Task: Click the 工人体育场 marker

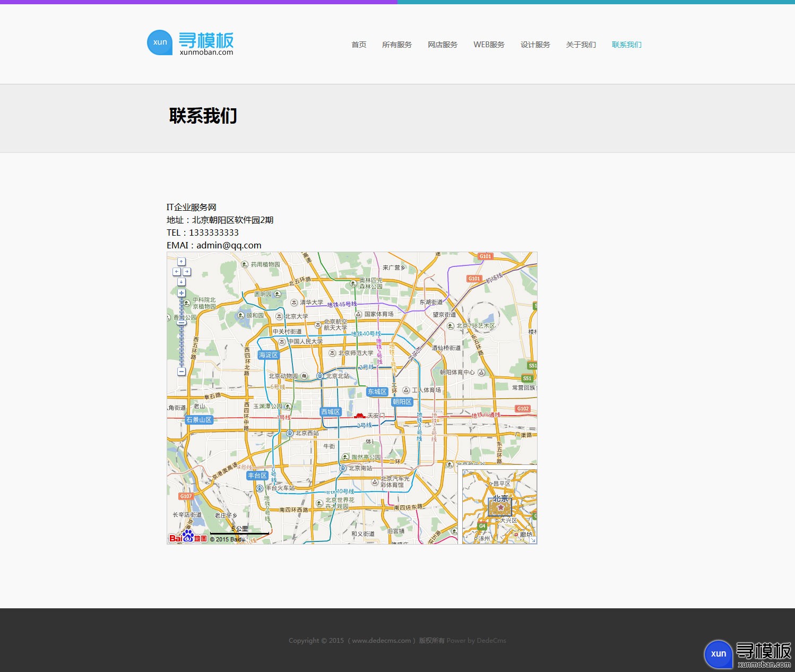Action: [x=406, y=390]
